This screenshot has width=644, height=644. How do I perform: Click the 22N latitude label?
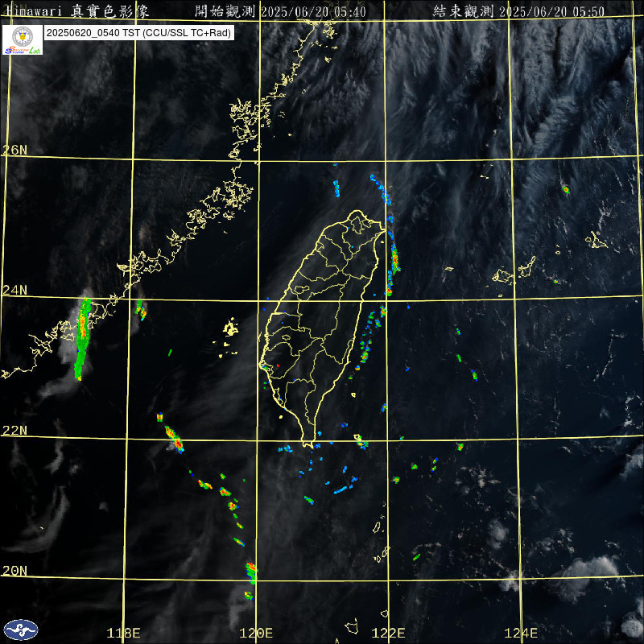pos(14,431)
